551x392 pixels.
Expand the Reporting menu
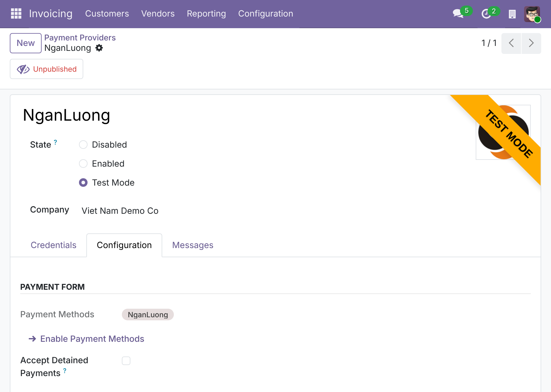point(206,13)
